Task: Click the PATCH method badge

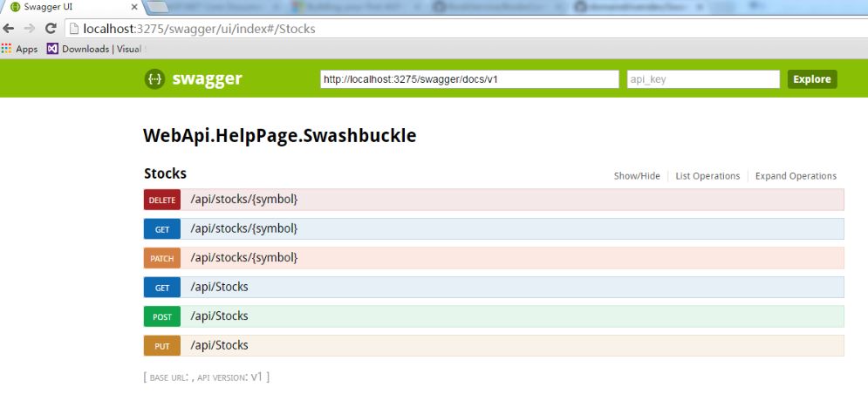Action: (x=162, y=258)
